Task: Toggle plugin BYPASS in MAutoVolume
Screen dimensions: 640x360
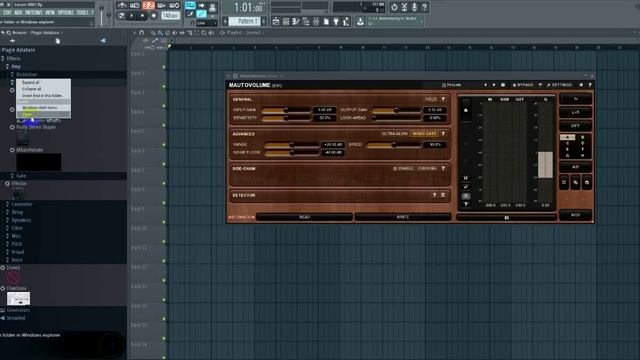Action: (x=523, y=85)
